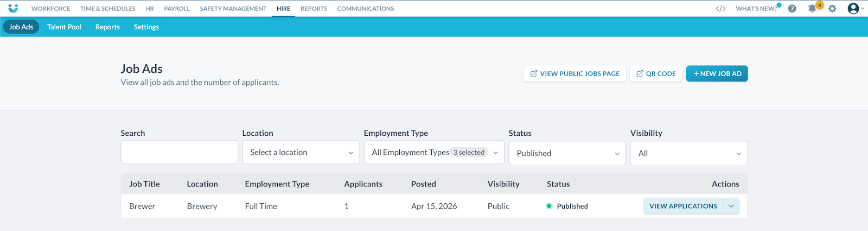Screen dimensions: 868x231
Task: Open What's New link
Action: coord(756,9)
